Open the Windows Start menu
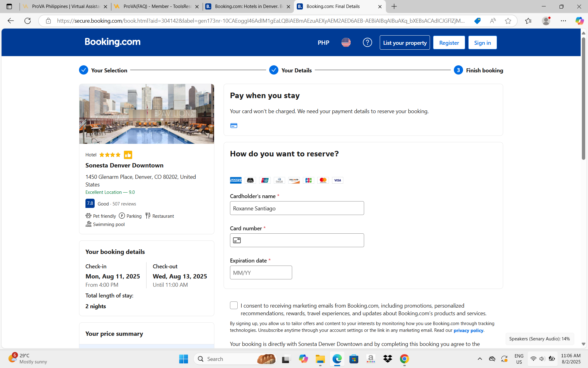588x368 pixels. (x=183, y=359)
